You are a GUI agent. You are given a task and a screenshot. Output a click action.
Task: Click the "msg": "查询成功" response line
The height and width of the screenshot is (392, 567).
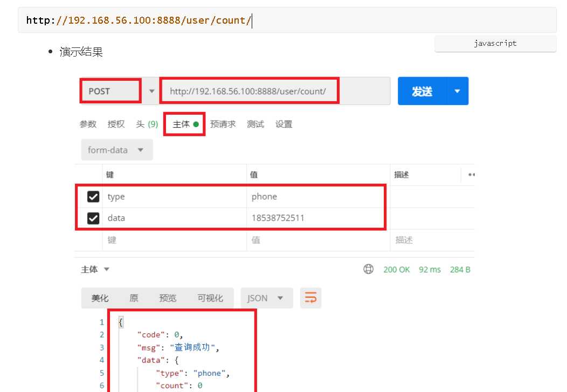[178, 347]
